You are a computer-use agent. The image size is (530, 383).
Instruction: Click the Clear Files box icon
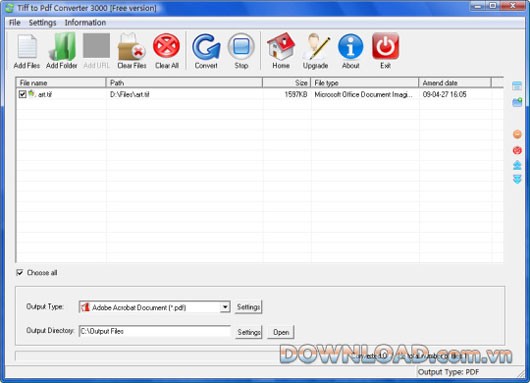131,46
